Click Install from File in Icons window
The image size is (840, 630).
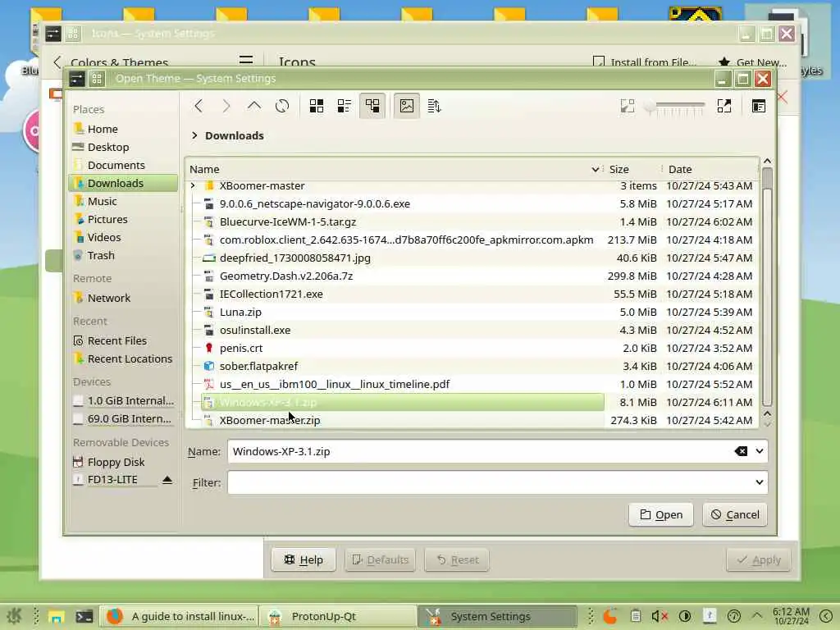coord(645,62)
